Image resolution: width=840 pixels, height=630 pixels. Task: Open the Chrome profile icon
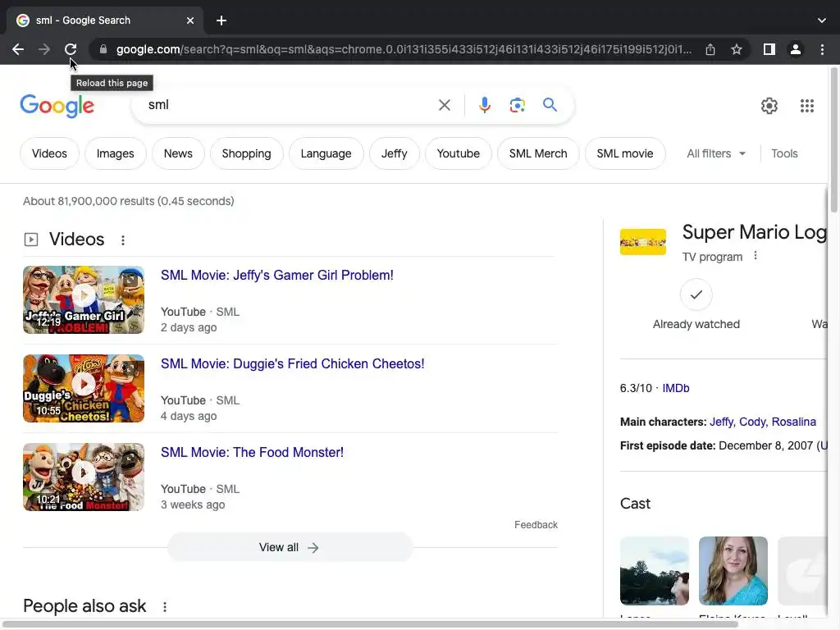click(796, 49)
